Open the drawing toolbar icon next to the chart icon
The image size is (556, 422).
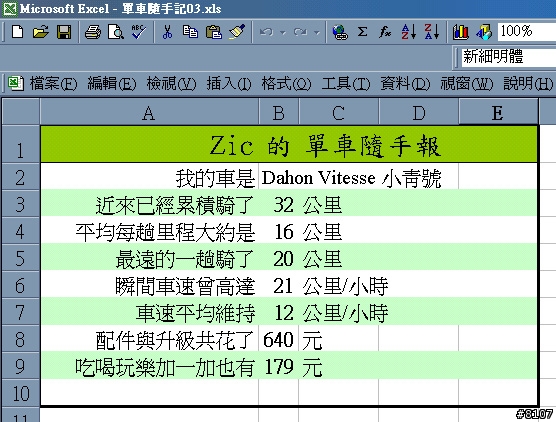(x=484, y=32)
